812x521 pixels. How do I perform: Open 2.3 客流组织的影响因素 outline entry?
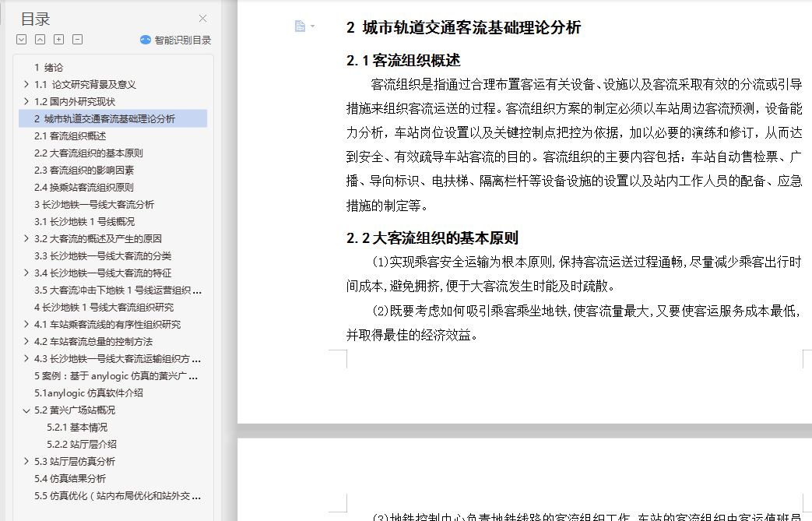click(84, 170)
